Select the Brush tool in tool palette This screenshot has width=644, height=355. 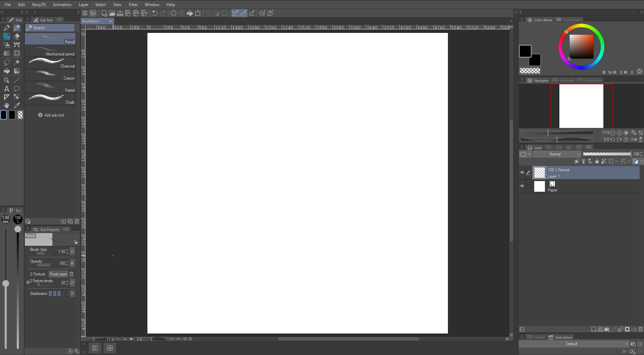[7, 36]
